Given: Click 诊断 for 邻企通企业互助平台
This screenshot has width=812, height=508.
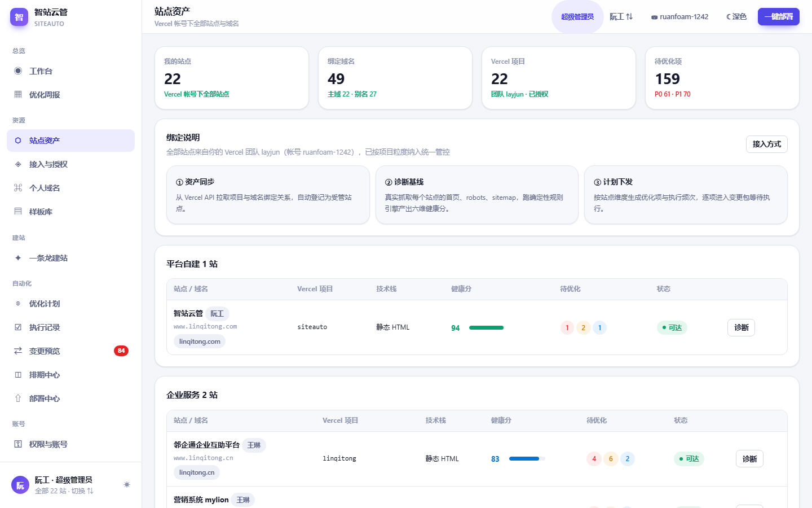Looking at the screenshot, I should click(x=750, y=459).
